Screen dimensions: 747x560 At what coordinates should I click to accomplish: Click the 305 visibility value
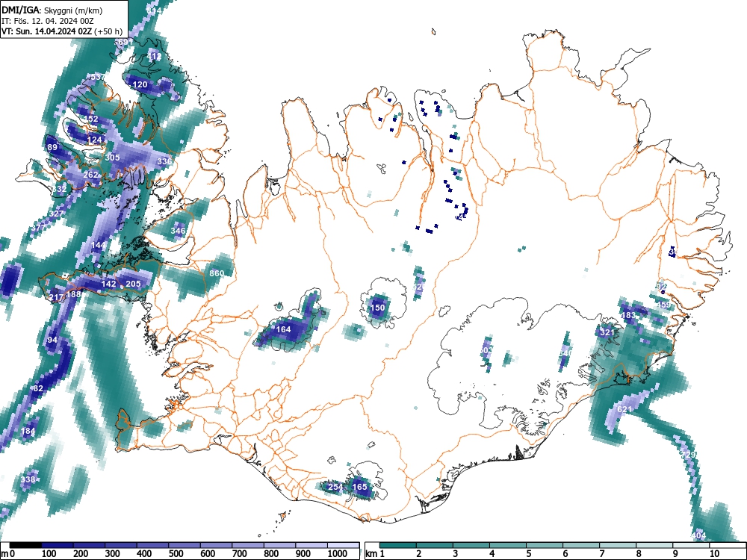point(113,158)
